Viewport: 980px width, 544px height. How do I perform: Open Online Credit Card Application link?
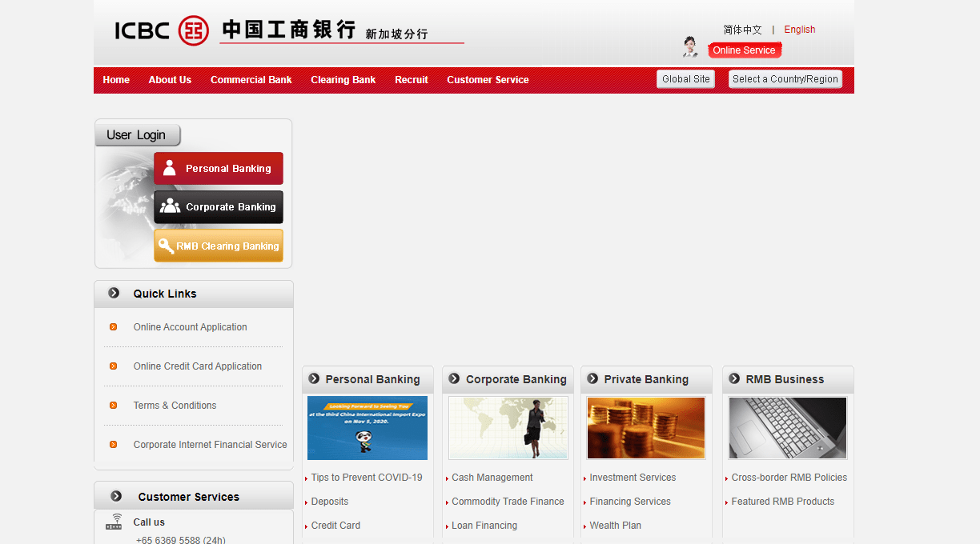tap(198, 366)
